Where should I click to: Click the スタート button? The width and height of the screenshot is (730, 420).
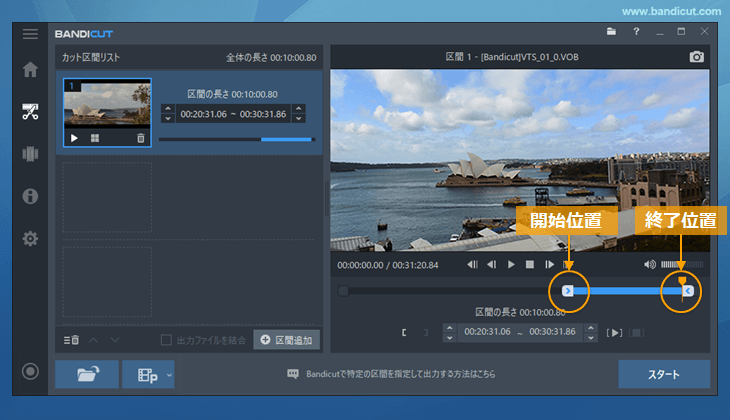(x=664, y=374)
